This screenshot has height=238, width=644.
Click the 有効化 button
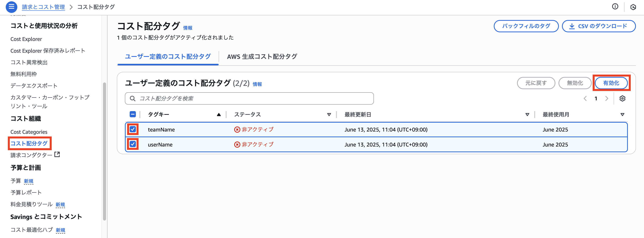pos(611,83)
